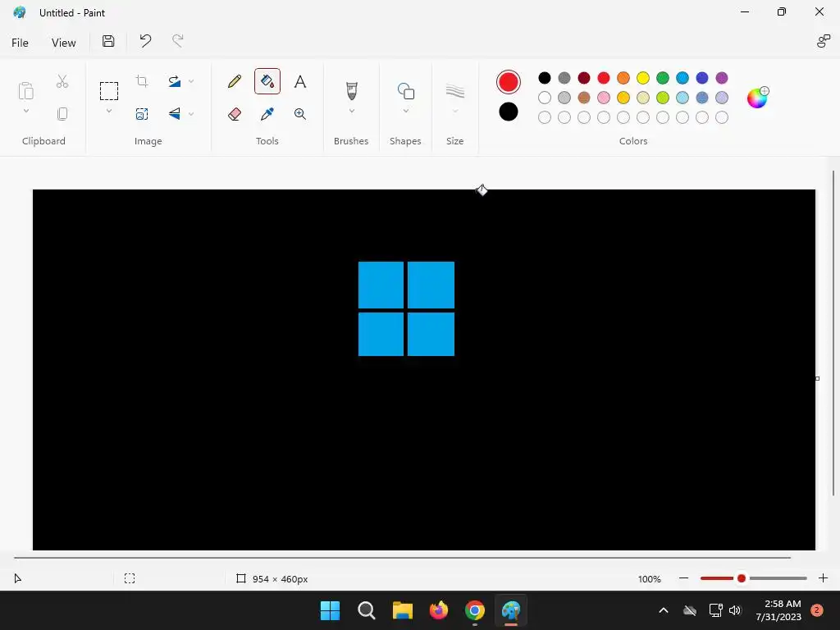
Task: Open the View menu
Action: tap(64, 43)
